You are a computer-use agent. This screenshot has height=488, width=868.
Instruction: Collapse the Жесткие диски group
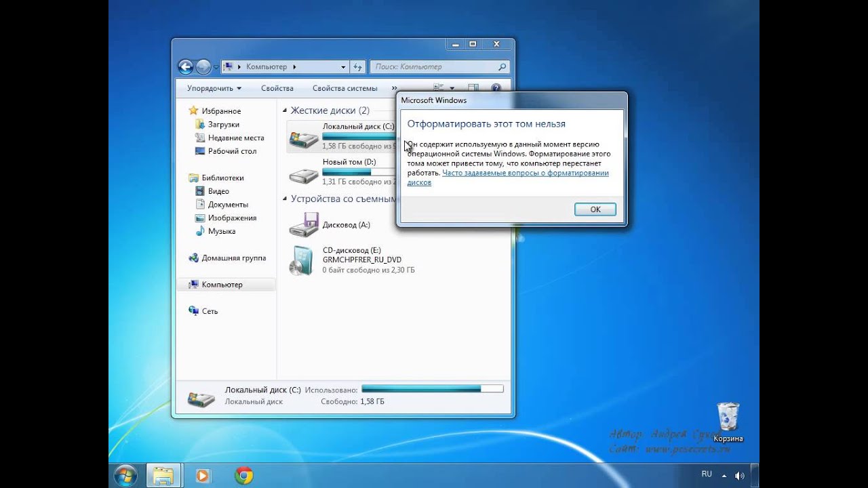(x=285, y=110)
